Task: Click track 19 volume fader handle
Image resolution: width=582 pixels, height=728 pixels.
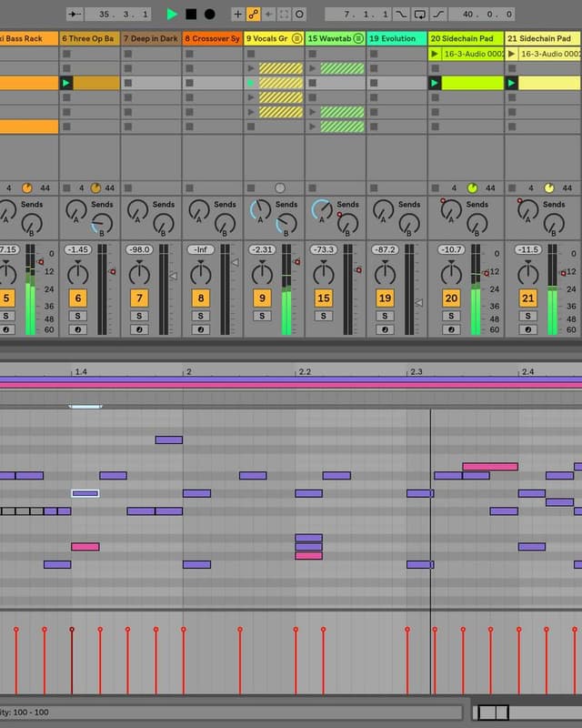Action: [x=418, y=303]
